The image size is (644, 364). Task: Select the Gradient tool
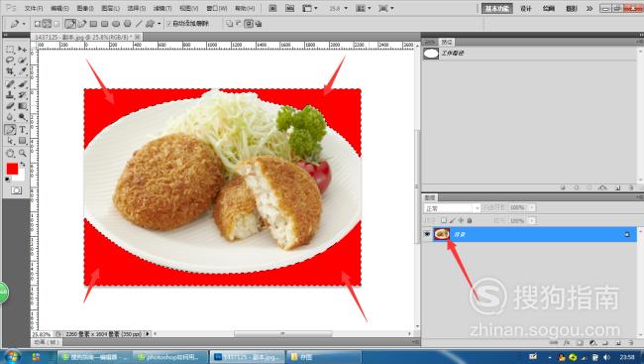point(22,106)
